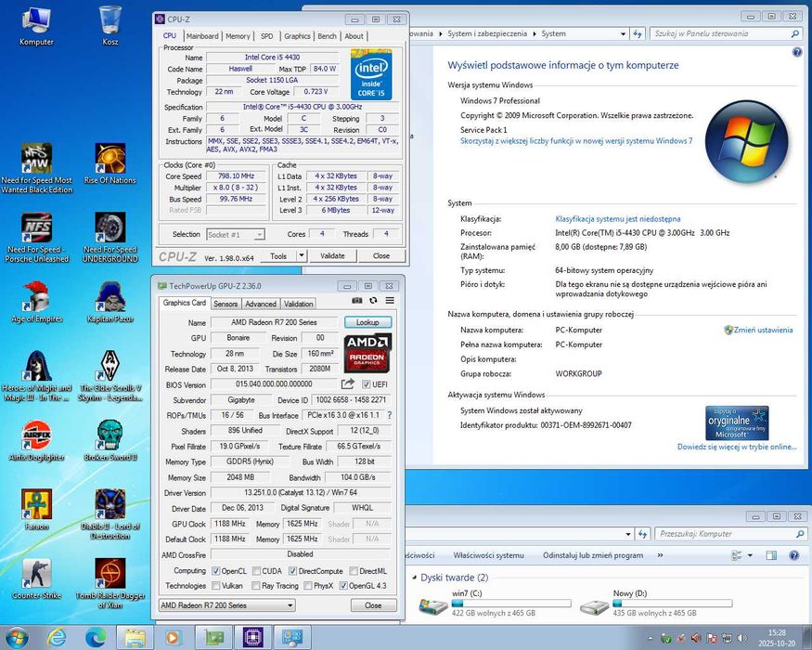Switch to the Bench tab in CPU-Z

click(x=327, y=36)
